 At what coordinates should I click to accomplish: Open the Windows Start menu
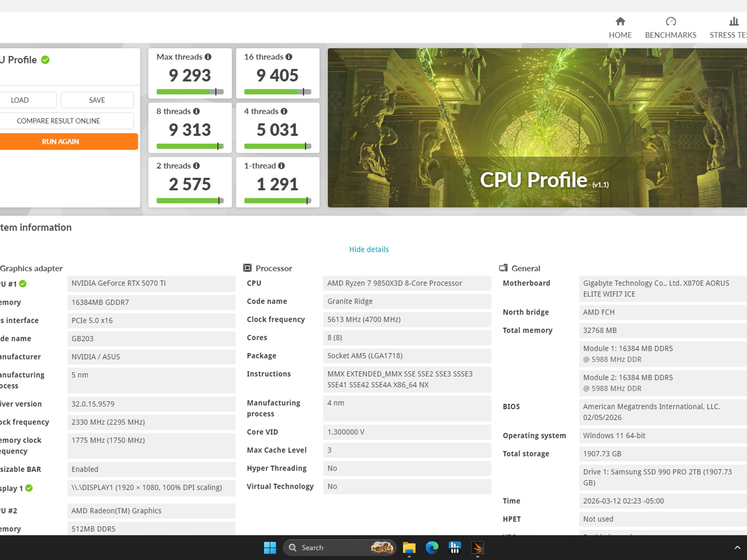[x=270, y=548]
